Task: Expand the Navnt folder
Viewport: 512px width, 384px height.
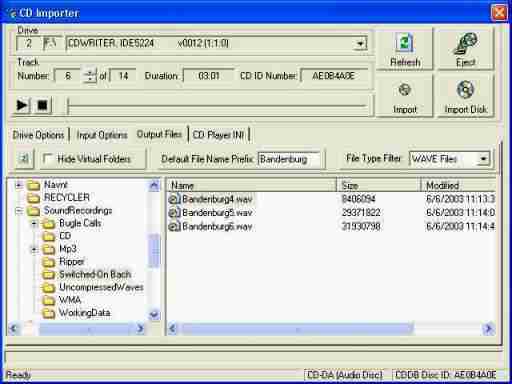Action: tap(19, 185)
